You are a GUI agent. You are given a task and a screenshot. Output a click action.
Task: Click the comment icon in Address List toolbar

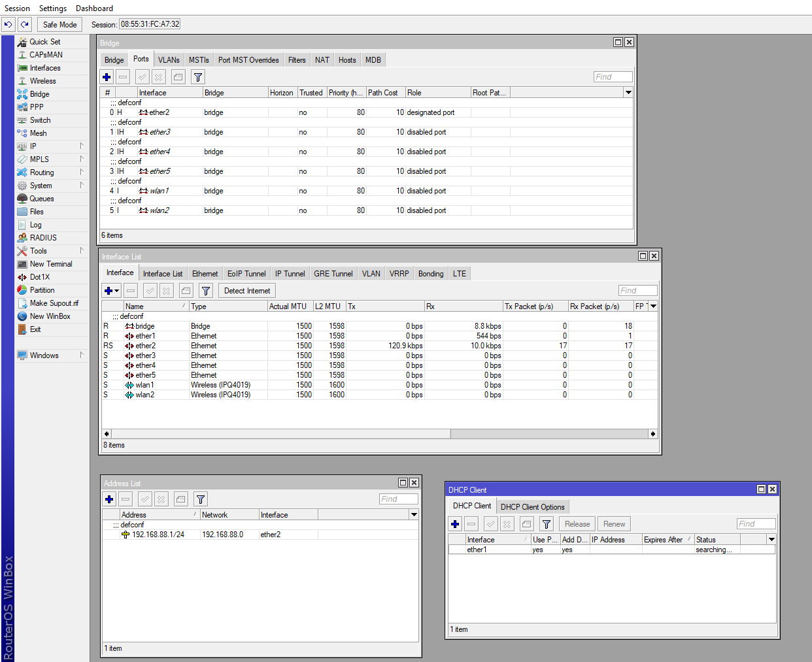(x=180, y=499)
